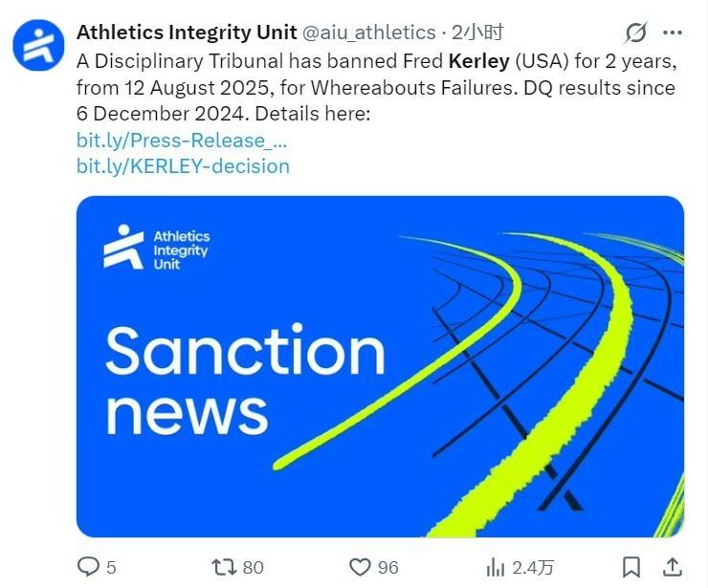Open the Athletics Integrity Unit profile avatar

tap(39, 44)
